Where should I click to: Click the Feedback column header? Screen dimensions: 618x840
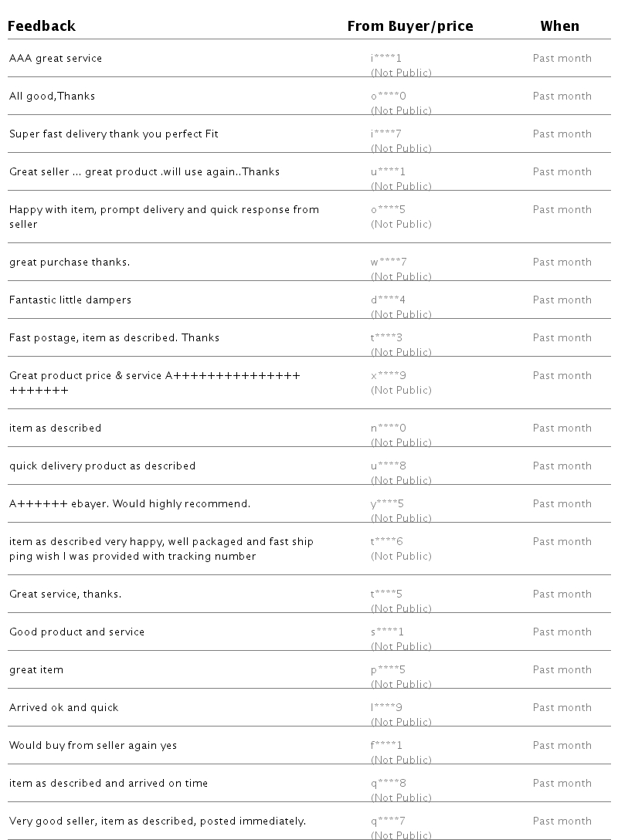point(42,26)
